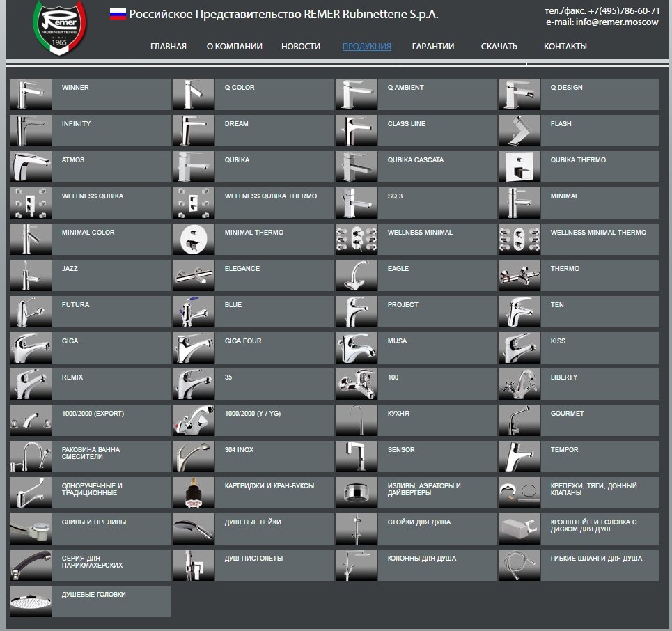Go to the КОНТАКТЫ page
This screenshot has height=631, width=672.
click(565, 46)
